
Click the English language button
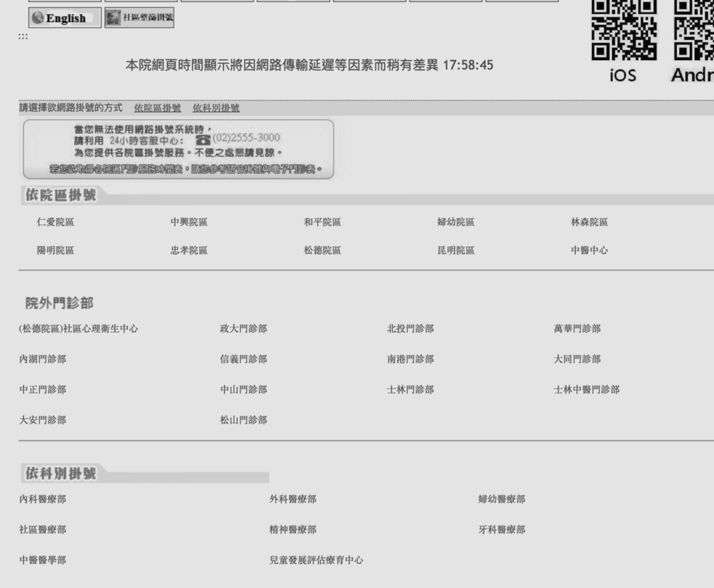(x=65, y=18)
